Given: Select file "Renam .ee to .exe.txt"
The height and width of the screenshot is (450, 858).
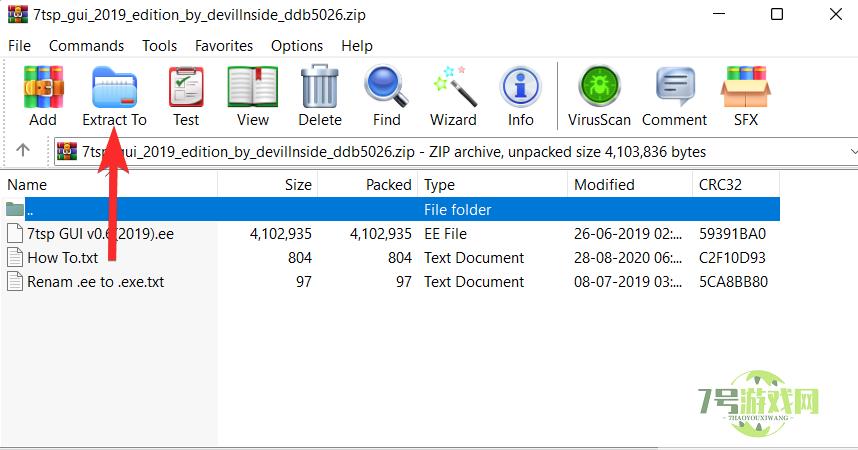Looking at the screenshot, I should 96,282.
